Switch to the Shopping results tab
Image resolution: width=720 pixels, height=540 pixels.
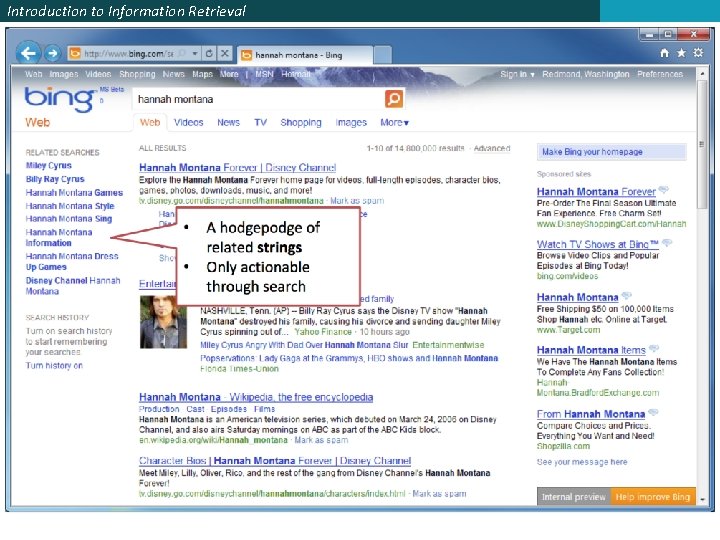tap(301, 123)
